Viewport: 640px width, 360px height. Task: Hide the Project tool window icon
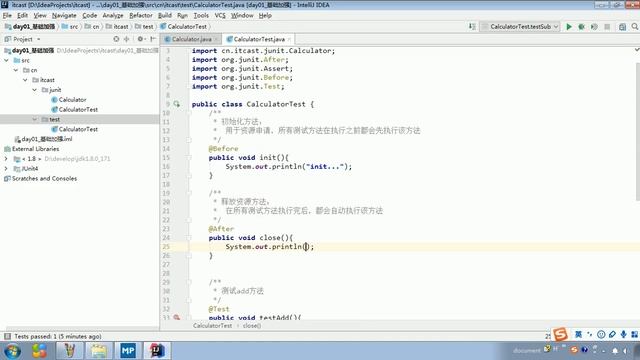pos(153,39)
